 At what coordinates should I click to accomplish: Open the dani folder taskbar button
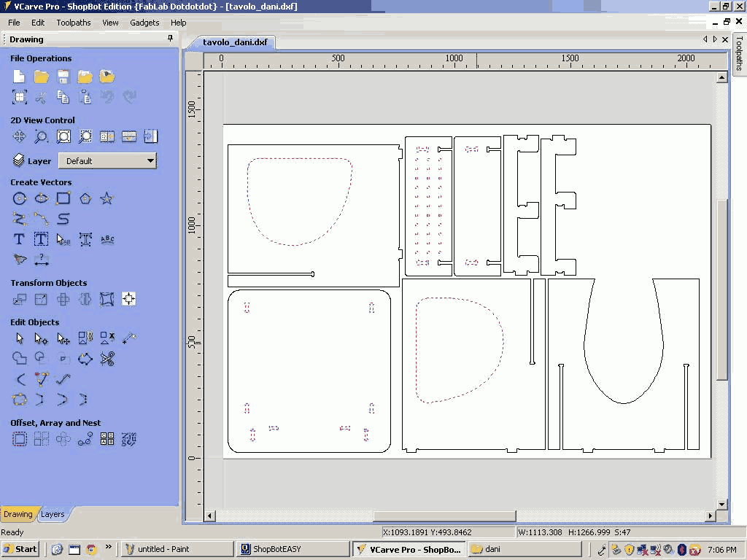click(x=525, y=549)
